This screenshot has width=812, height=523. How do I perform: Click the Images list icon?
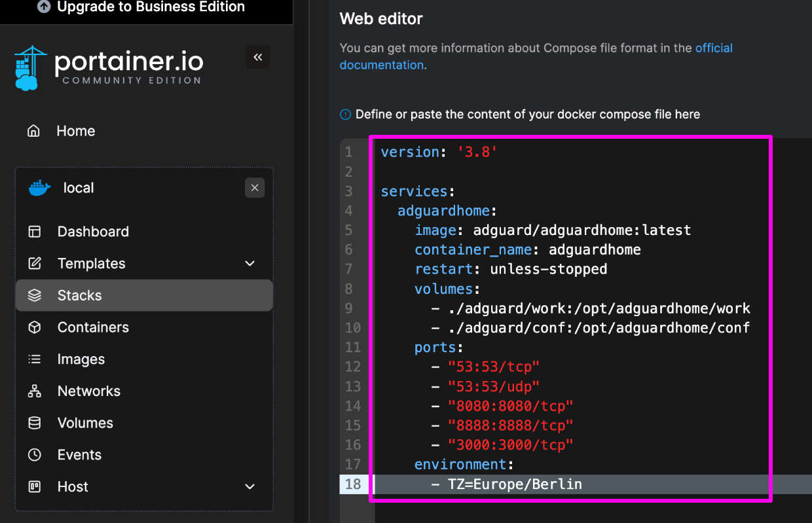35,359
